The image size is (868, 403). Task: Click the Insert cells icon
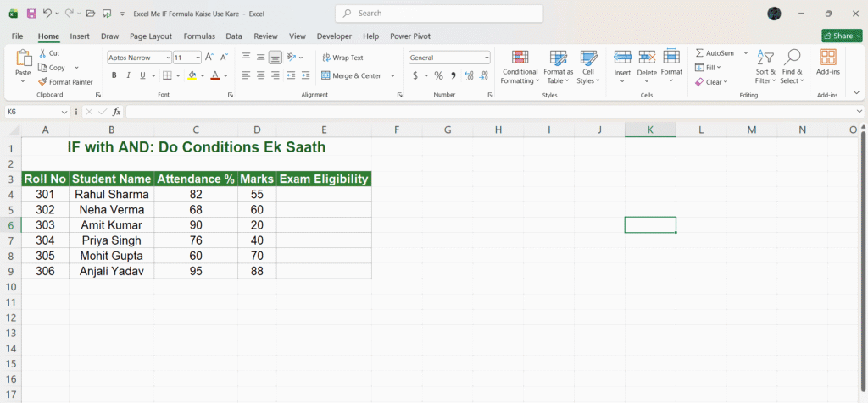pyautogui.click(x=623, y=57)
